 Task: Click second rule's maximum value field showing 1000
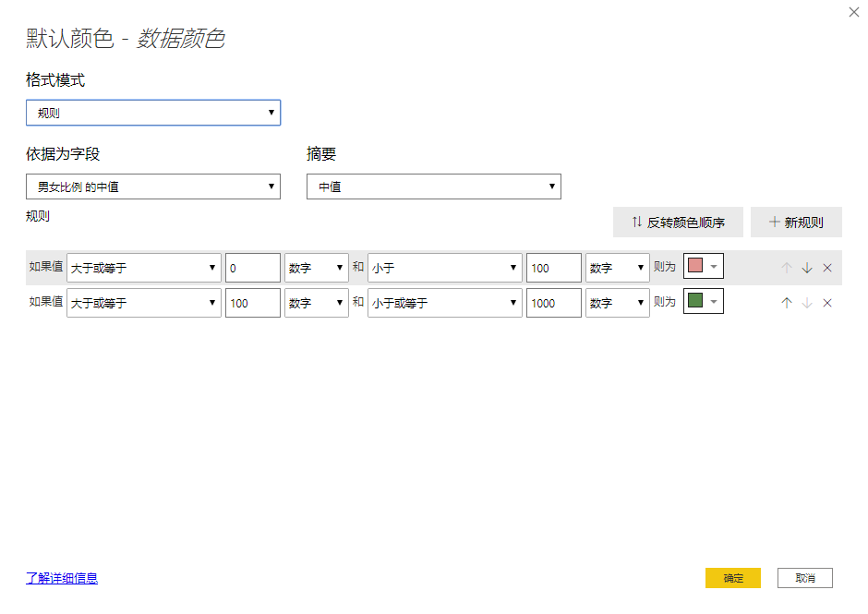coord(553,303)
